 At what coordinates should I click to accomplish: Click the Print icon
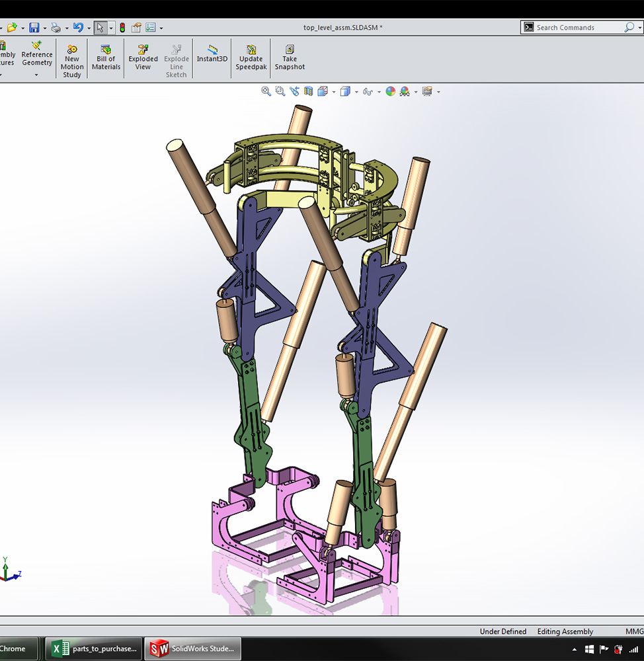56,28
